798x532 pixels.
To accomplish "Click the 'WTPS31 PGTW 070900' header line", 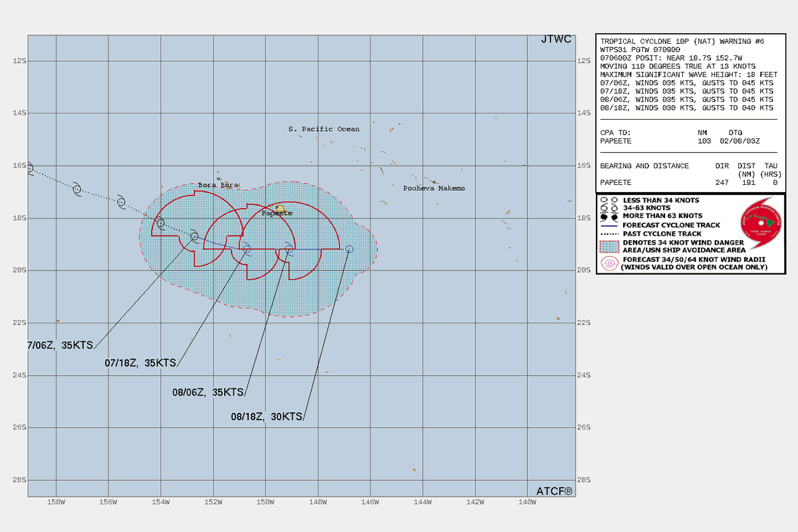I will click(x=640, y=50).
